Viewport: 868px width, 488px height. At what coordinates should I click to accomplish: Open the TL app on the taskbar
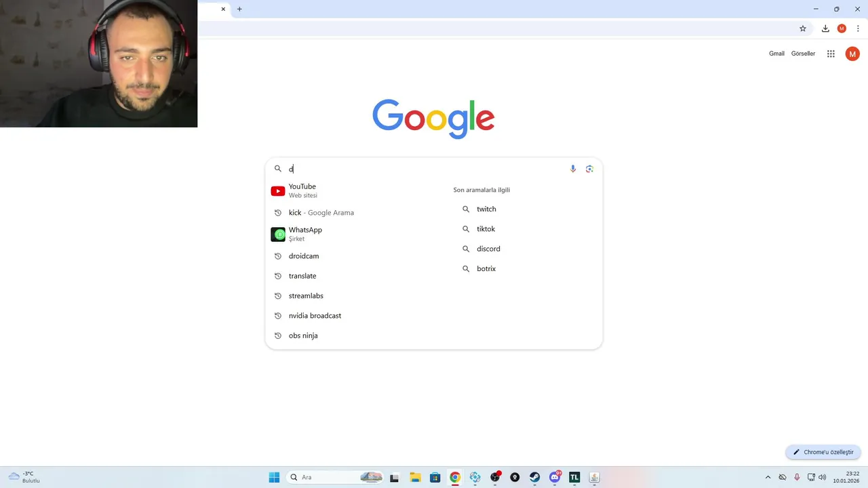574,477
